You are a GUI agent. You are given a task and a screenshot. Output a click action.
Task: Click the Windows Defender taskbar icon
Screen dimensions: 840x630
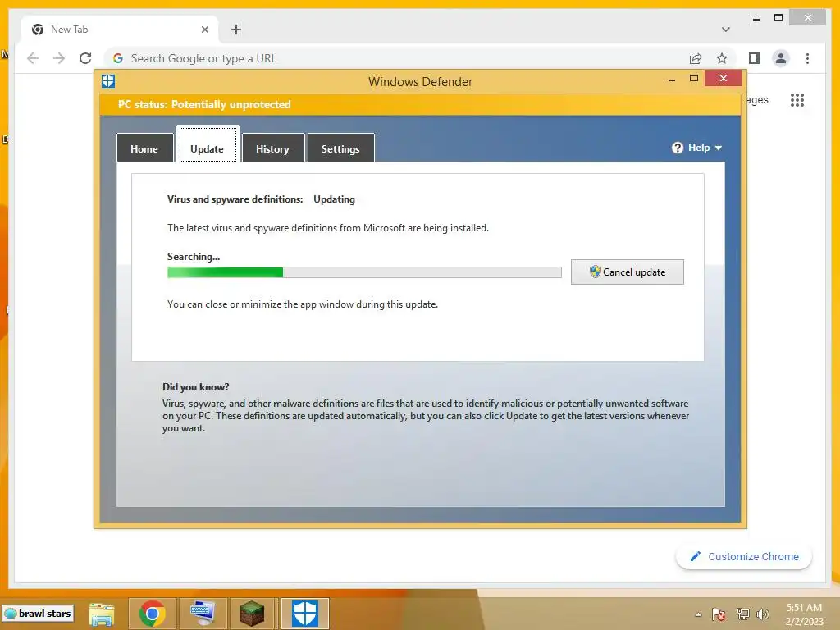(305, 614)
